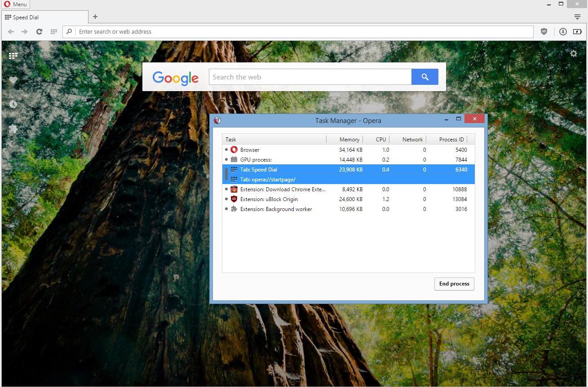Sort by the Task column header

tap(274, 140)
